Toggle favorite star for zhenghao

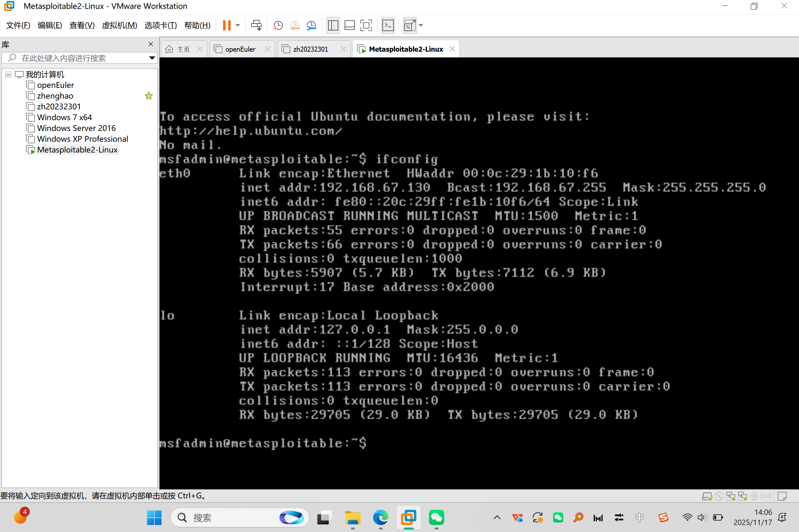pos(149,96)
